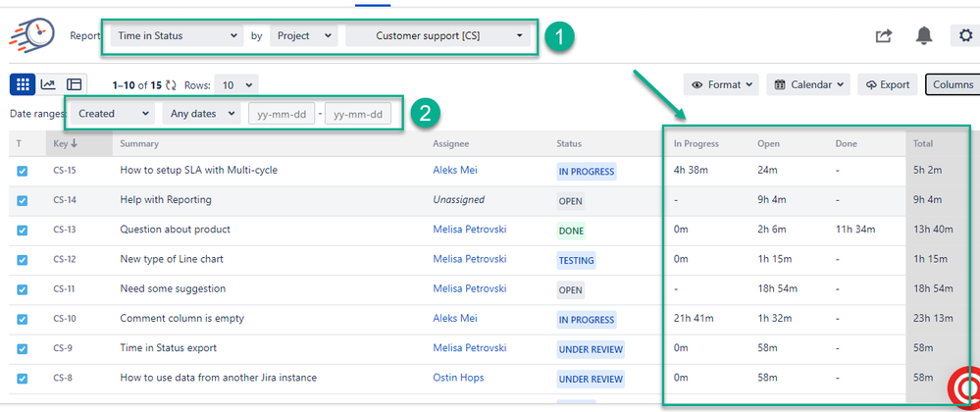Switch to grid table view
Viewport: 980px width, 412px height.
pyautogui.click(x=23, y=84)
